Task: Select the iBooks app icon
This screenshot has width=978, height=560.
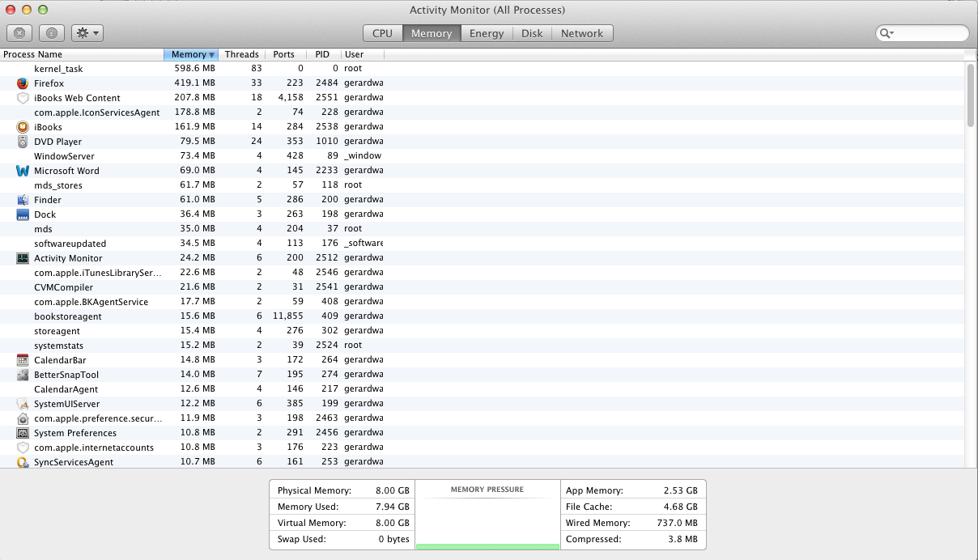Action: click(x=23, y=127)
